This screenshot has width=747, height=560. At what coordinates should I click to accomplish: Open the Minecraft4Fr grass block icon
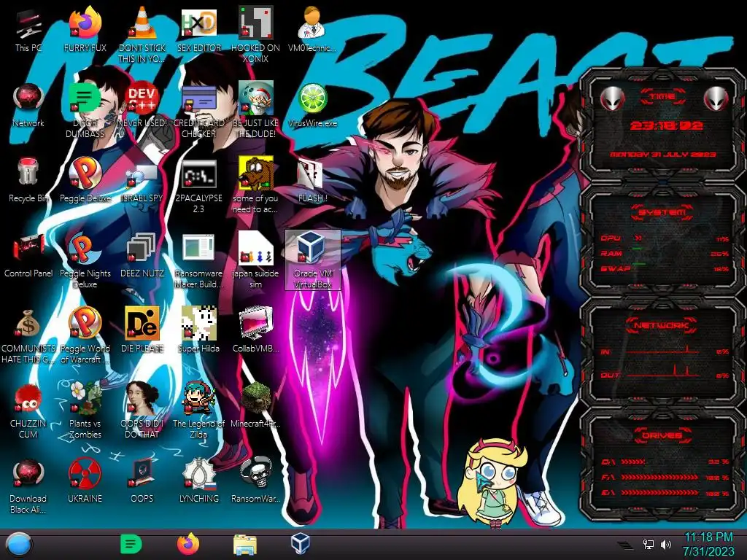click(256, 406)
